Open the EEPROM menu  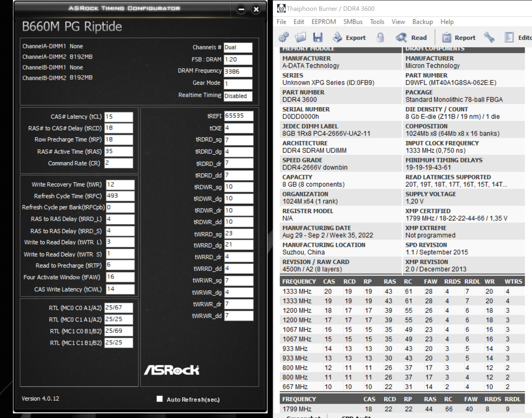(324, 22)
